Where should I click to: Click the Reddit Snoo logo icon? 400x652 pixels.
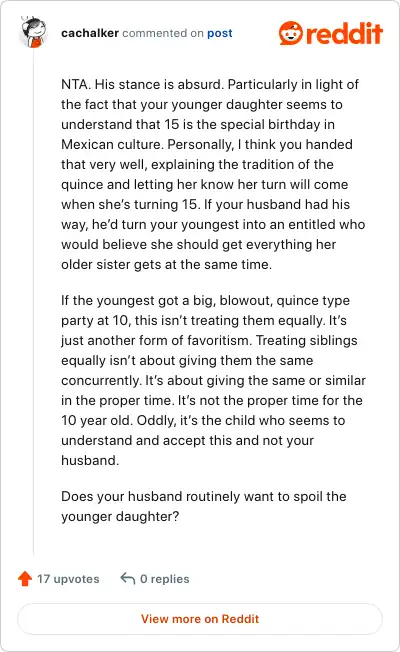tap(290, 33)
